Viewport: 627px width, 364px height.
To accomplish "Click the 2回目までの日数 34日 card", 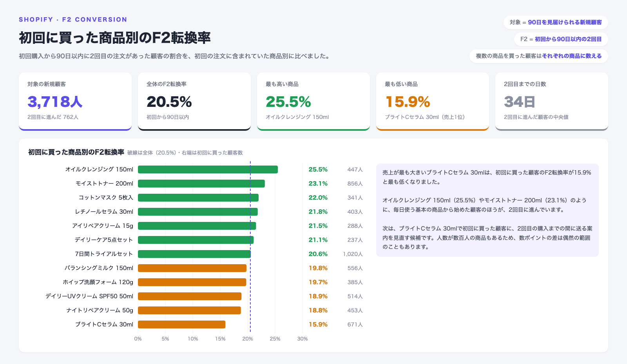I will pyautogui.click(x=552, y=101).
